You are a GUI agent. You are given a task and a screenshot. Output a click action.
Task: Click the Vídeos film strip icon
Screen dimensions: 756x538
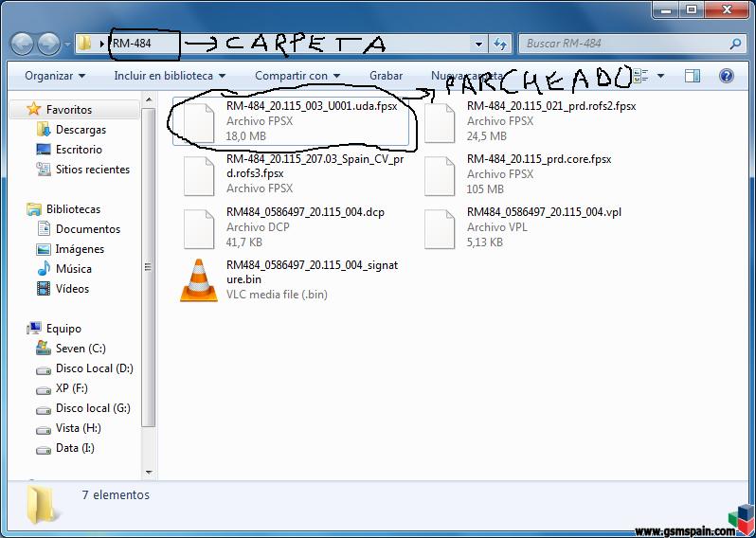[x=44, y=288]
